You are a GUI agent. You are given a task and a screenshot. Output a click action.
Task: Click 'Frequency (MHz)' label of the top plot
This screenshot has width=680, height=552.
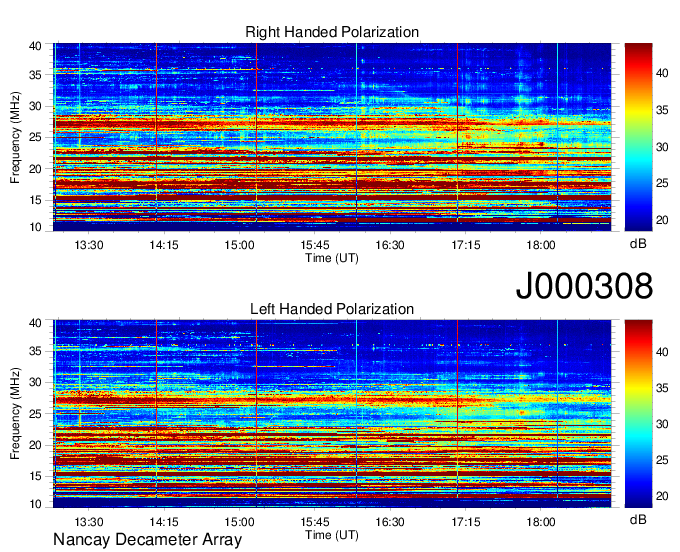coord(15,137)
